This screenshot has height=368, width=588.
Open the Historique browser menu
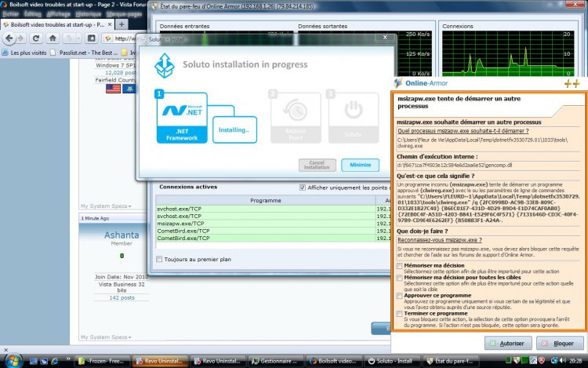click(x=88, y=14)
